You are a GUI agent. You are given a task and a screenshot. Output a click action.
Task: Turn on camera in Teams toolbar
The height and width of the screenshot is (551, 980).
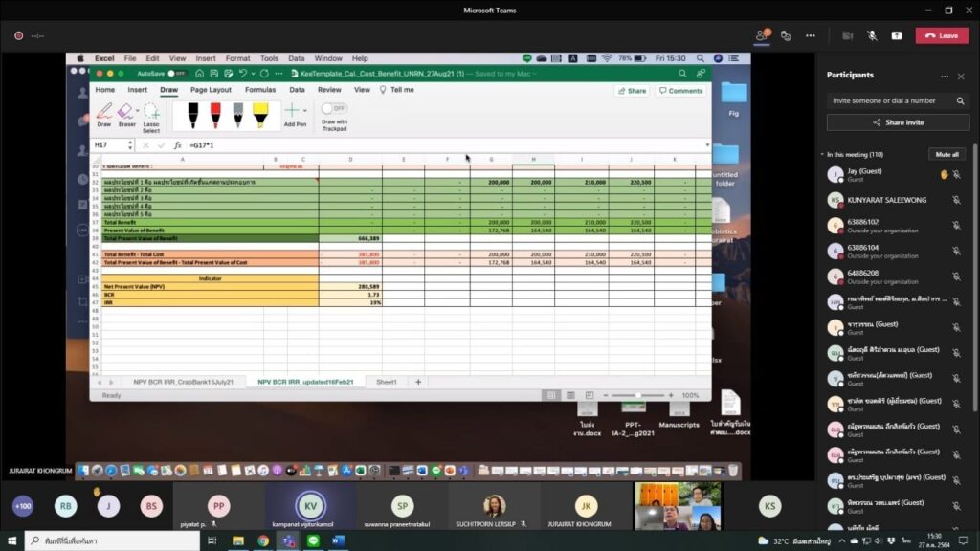pos(847,35)
